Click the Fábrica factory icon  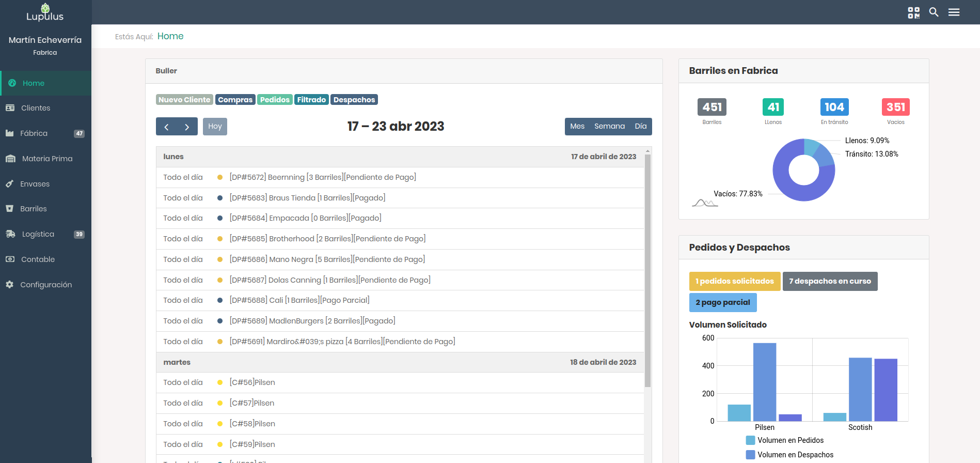coord(9,133)
